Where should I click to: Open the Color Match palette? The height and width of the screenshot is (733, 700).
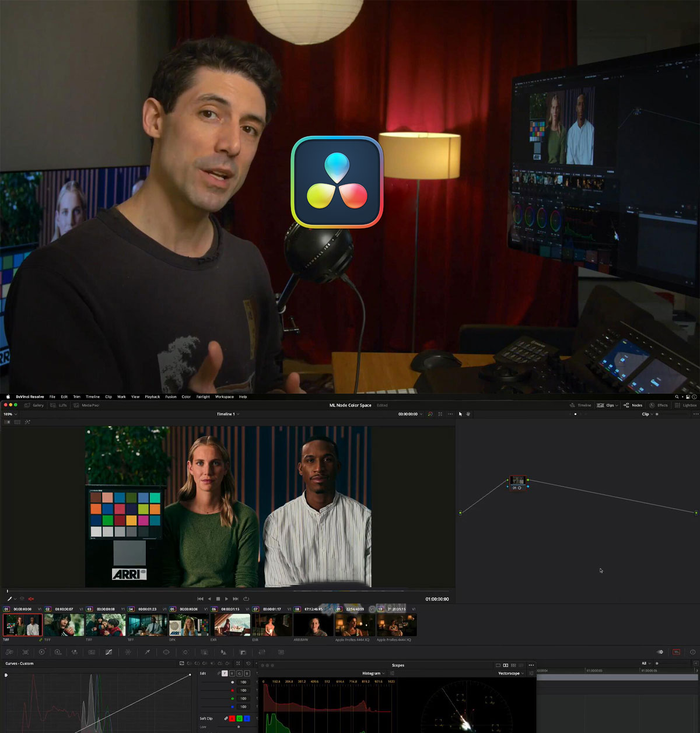coord(26,652)
